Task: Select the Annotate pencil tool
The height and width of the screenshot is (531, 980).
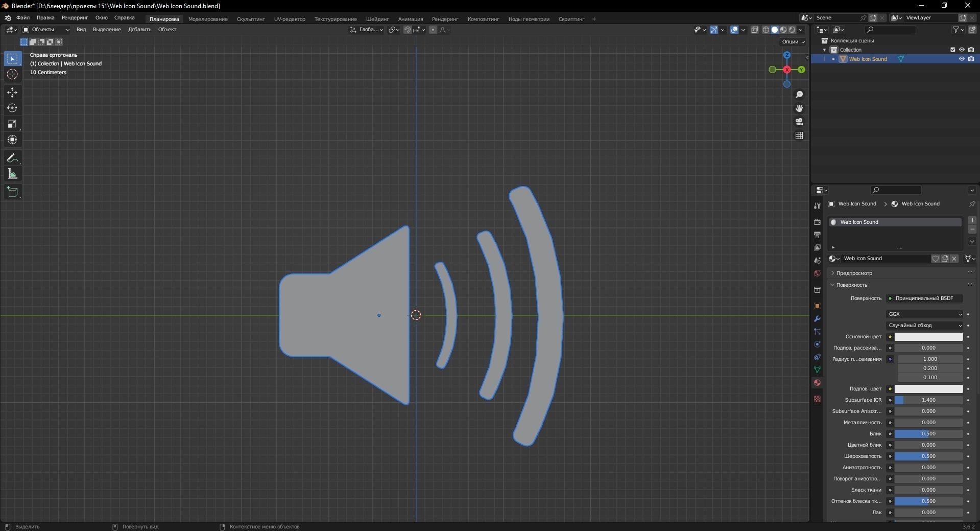Action: coord(12,158)
